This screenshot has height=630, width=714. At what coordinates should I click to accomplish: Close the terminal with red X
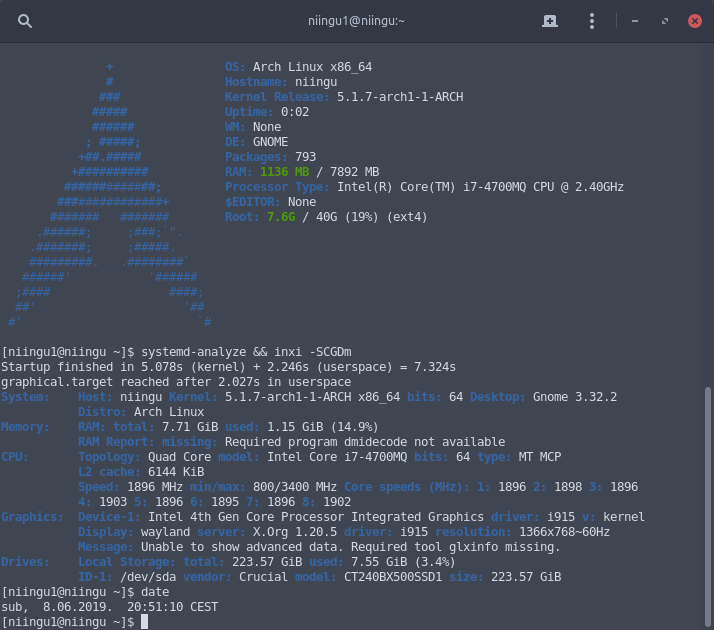694,21
